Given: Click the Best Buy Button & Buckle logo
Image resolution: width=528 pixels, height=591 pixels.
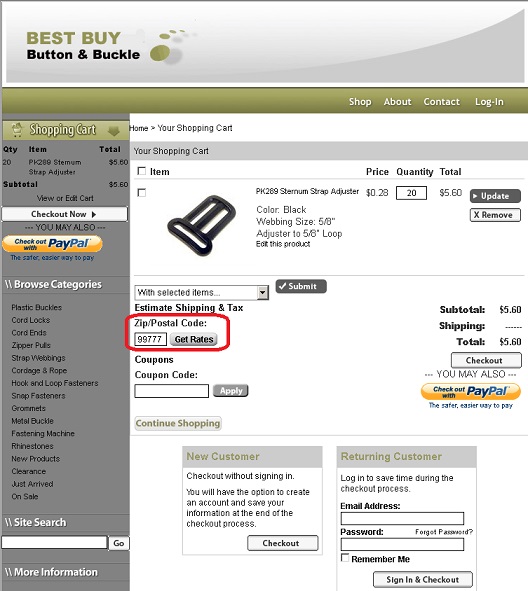Looking at the screenshot, I should click(102, 46).
